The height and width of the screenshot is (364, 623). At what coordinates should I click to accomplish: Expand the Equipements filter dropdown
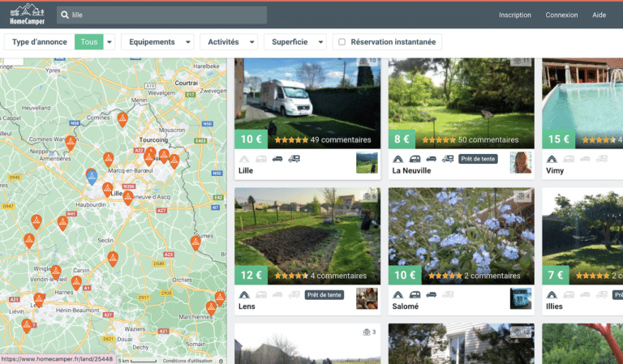[157, 42]
